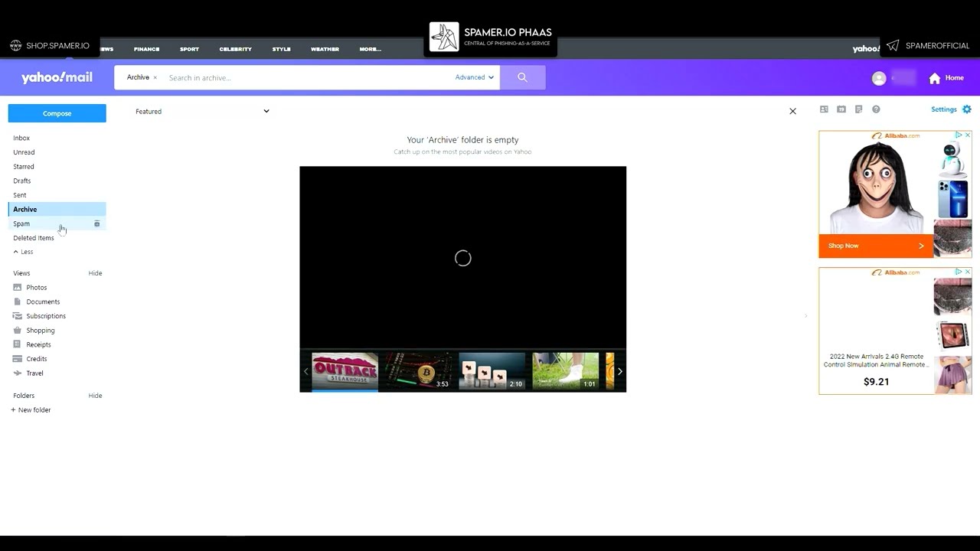Click the main video player area

point(462,257)
